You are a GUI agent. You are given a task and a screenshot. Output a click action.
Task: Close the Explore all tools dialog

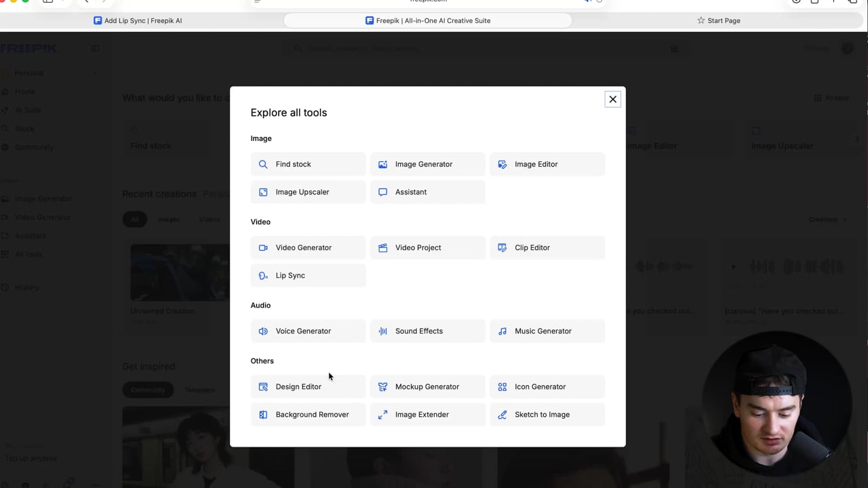pos(612,99)
